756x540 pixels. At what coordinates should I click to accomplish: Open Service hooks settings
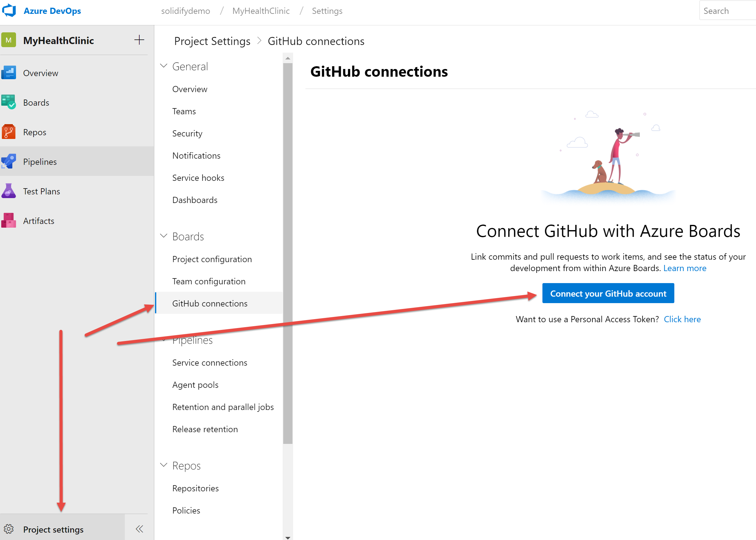pos(198,178)
